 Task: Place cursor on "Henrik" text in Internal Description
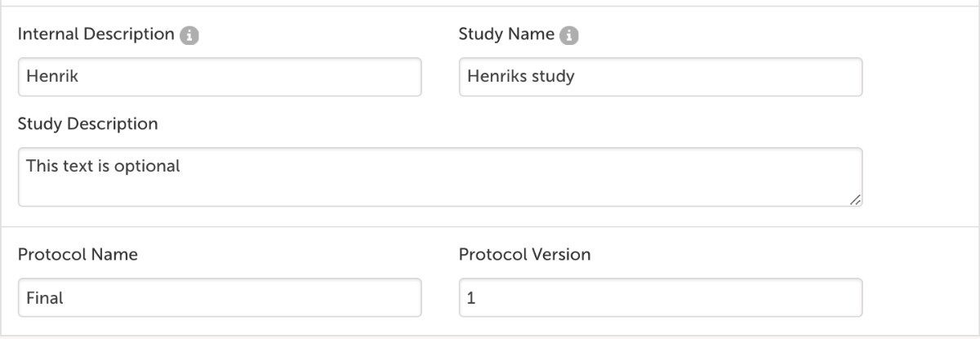[x=48, y=77]
